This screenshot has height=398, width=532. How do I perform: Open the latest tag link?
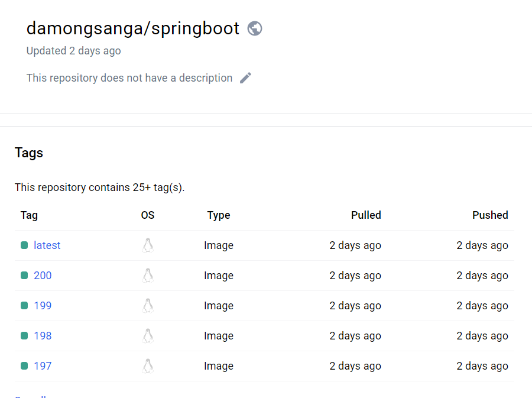point(47,245)
